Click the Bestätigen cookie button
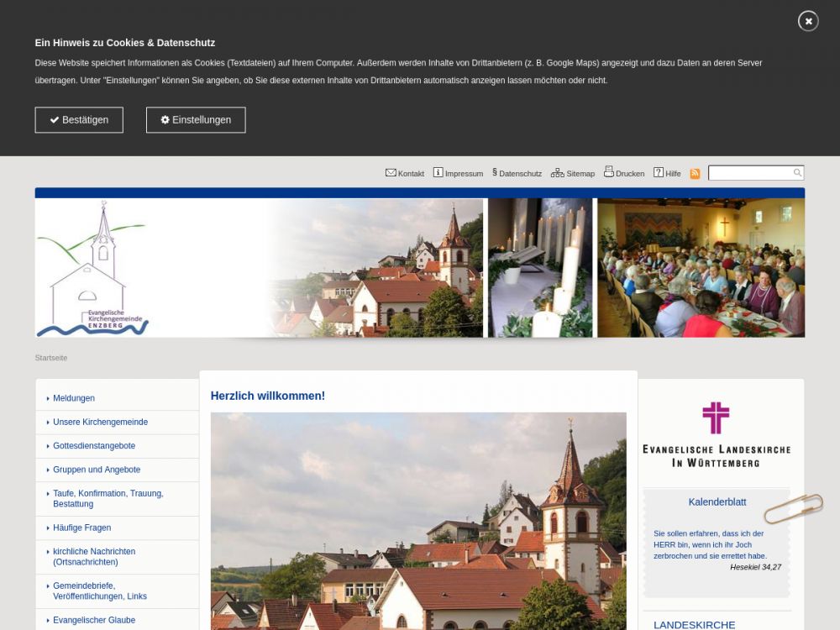 point(79,120)
